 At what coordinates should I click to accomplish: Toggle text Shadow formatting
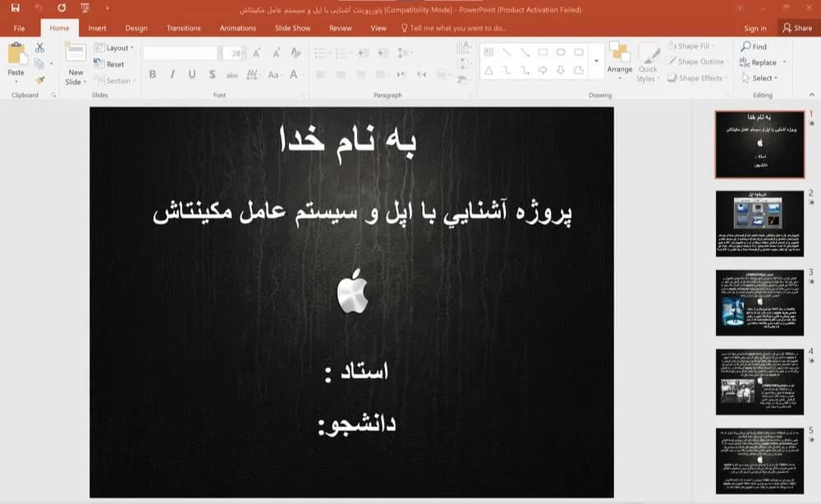(x=212, y=75)
